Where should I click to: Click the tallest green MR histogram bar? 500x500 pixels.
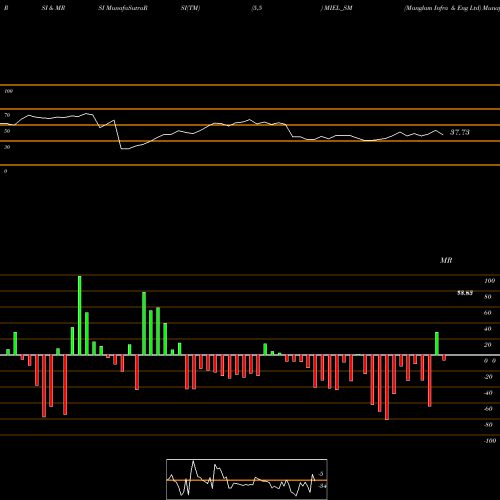point(80,315)
